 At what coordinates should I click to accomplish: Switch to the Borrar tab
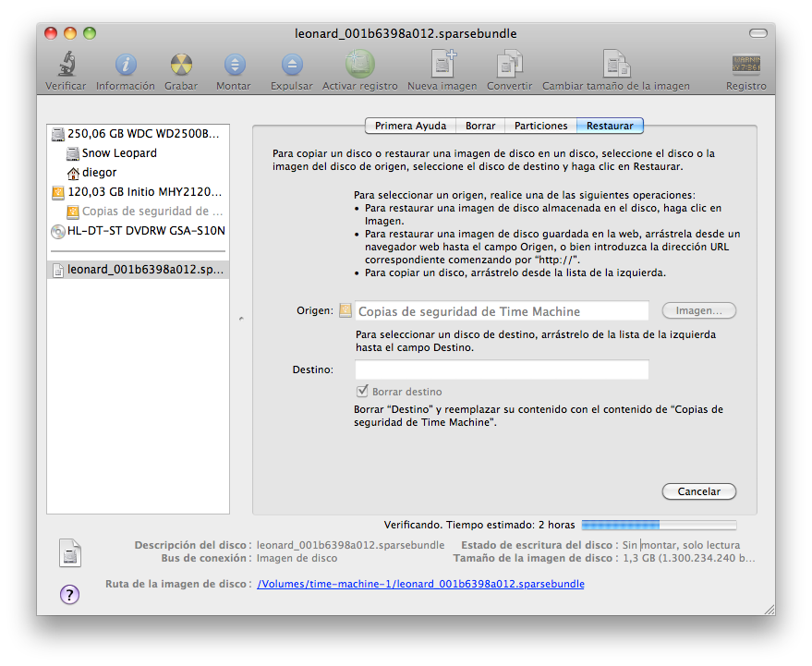click(x=480, y=126)
